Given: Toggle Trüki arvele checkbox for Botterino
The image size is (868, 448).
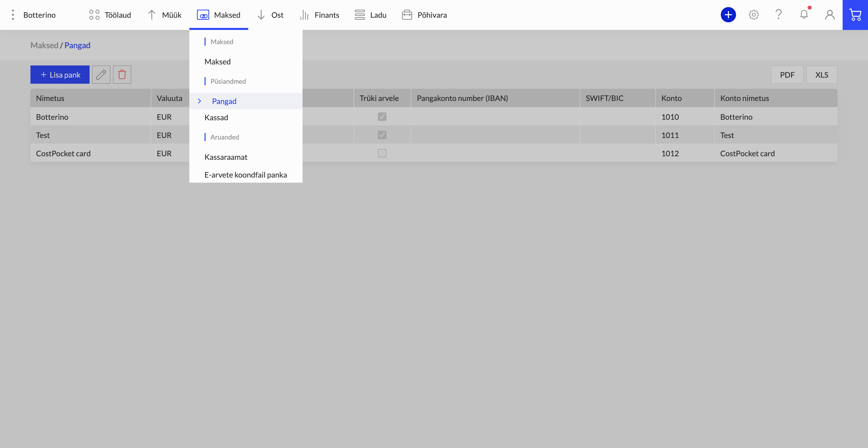Looking at the screenshot, I should point(382,116).
